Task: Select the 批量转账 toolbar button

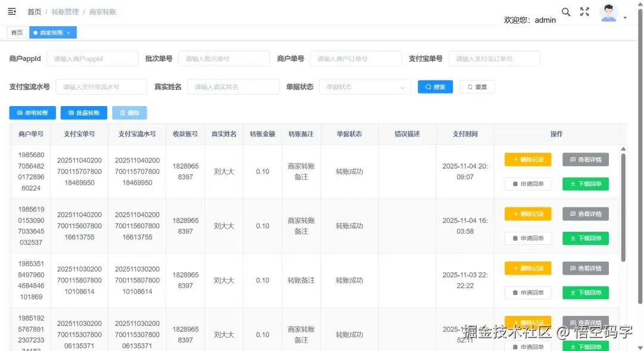Action: tap(83, 112)
